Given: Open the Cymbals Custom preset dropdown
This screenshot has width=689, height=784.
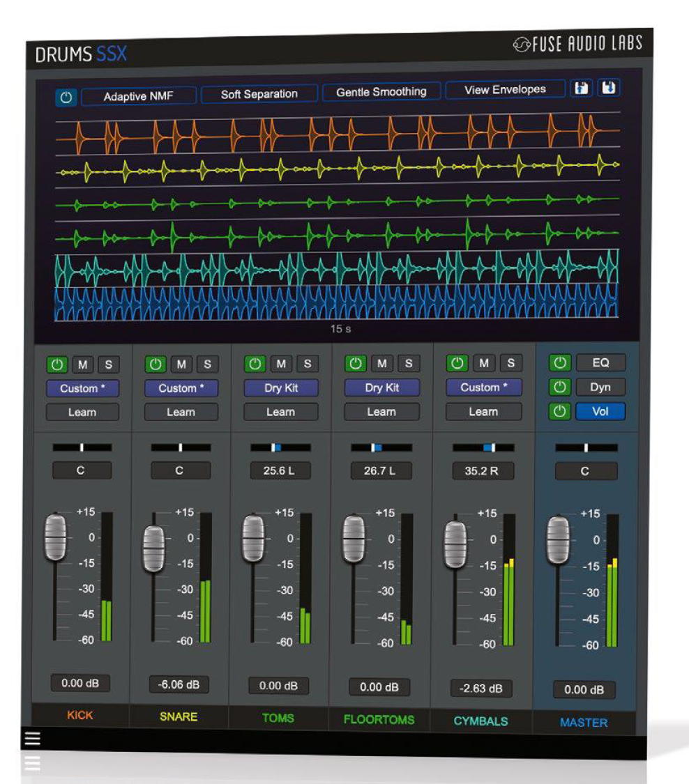Looking at the screenshot, I should [484, 387].
